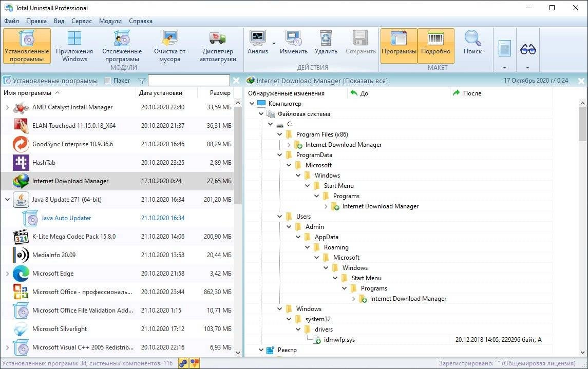Clear filter with X beside search field
The image size is (588, 369).
pos(236,81)
